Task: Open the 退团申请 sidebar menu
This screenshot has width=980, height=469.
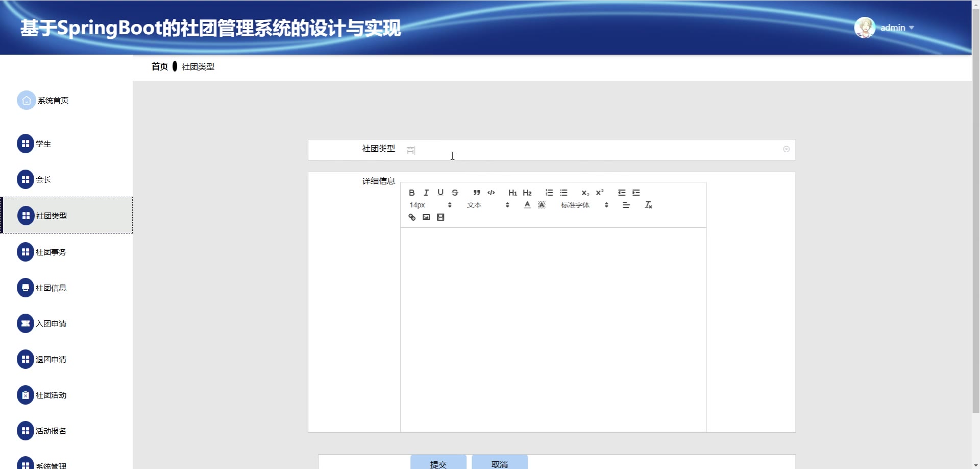Action: tap(66, 359)
